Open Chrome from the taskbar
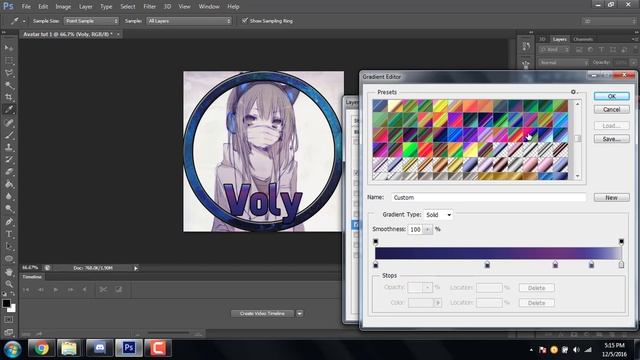 (x=41, y=349)
